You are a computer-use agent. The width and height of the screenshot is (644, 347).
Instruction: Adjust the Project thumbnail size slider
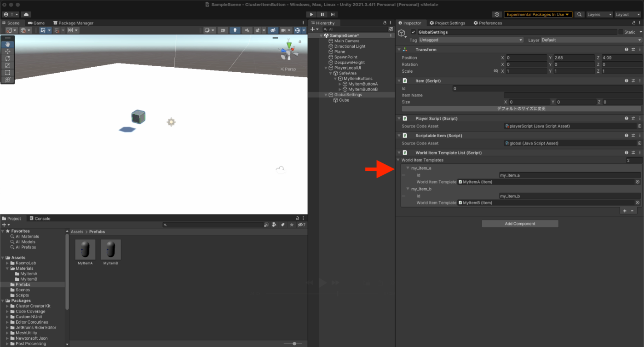[x=294, y=343]
